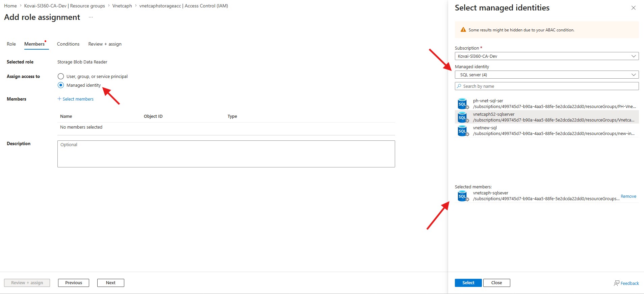Focus the Search by name field

pyautogui.click(x=547, y=86)
